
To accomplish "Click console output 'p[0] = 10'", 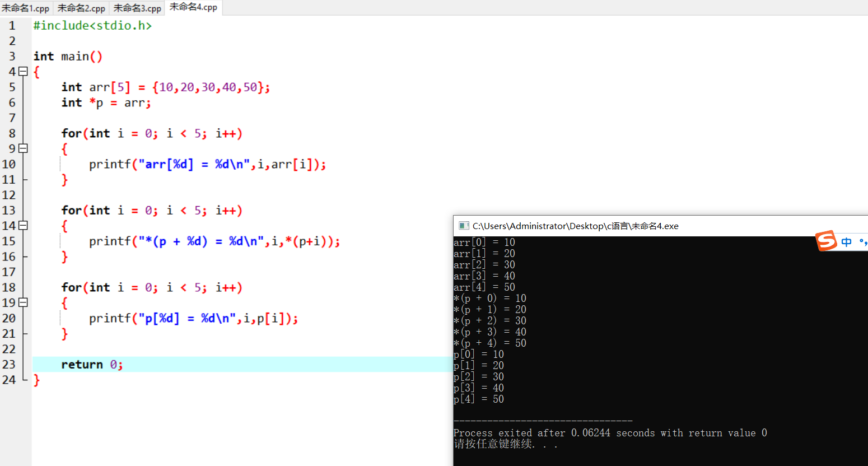I will click(479, 355).
